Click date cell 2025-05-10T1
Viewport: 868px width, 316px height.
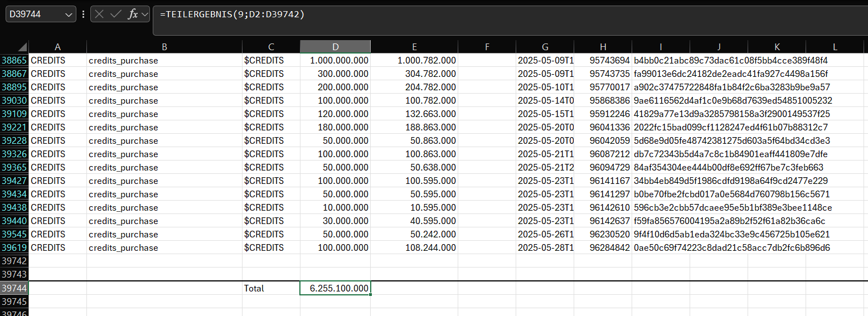pyautogui.click(x=545, y=87)
